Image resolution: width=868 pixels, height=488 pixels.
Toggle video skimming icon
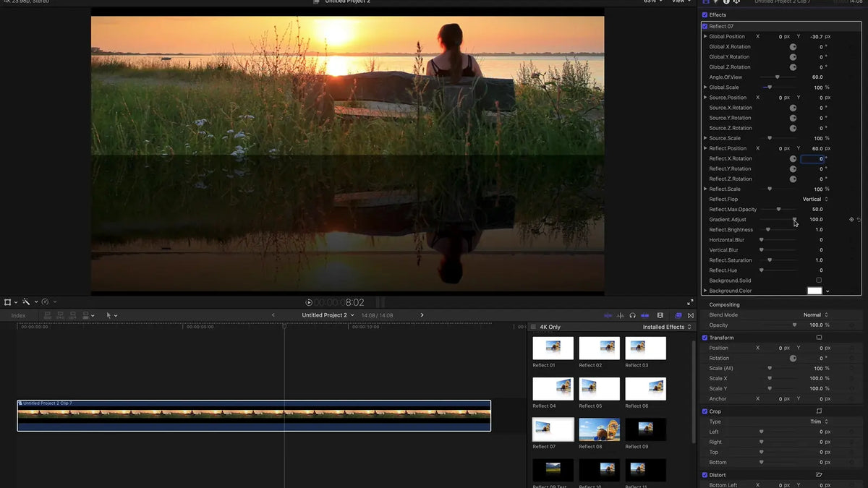pyautogui.click(x=608, y=315)
